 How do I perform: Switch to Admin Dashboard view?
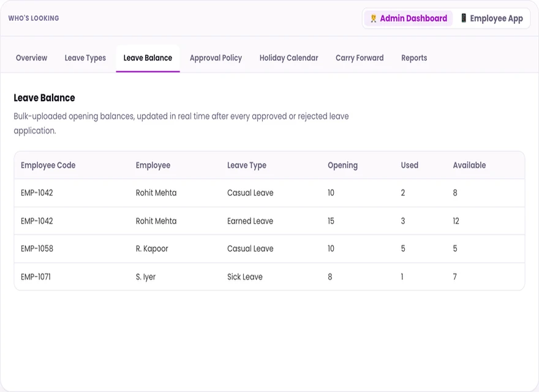(x=409, y=18)
